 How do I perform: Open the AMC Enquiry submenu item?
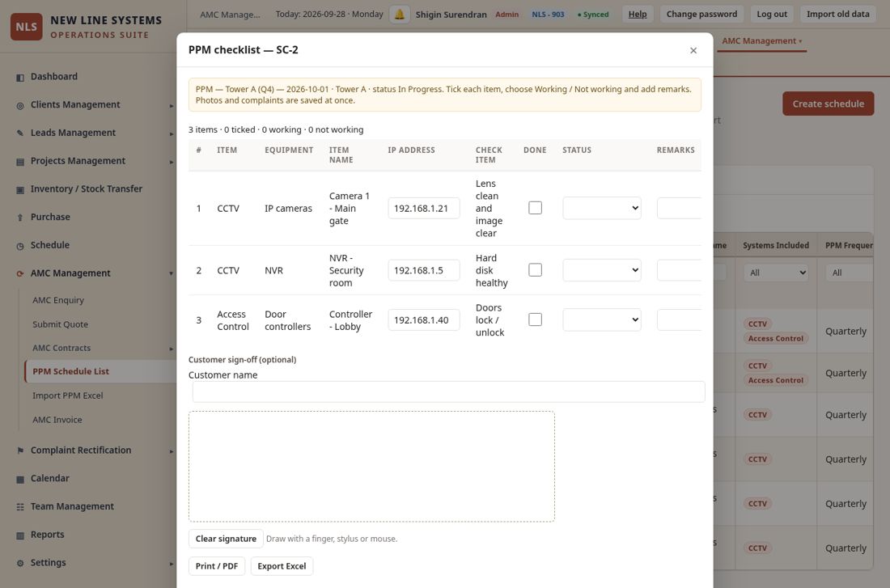pos(58,300)
